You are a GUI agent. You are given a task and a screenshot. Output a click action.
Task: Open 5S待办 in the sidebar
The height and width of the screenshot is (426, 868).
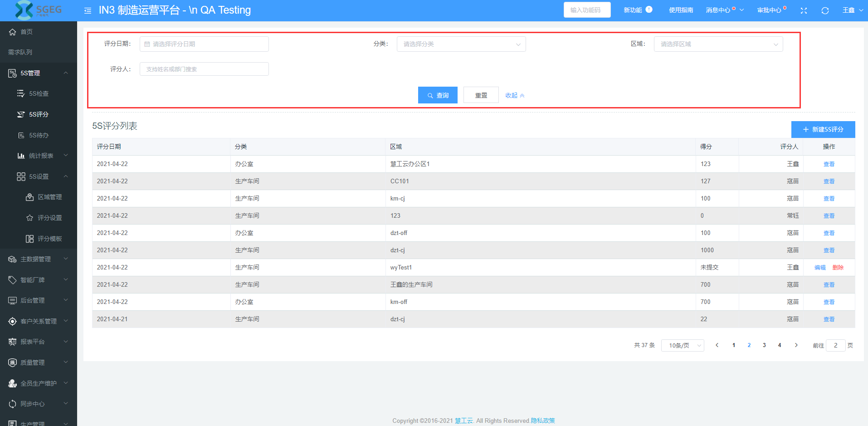click(39, 135)
